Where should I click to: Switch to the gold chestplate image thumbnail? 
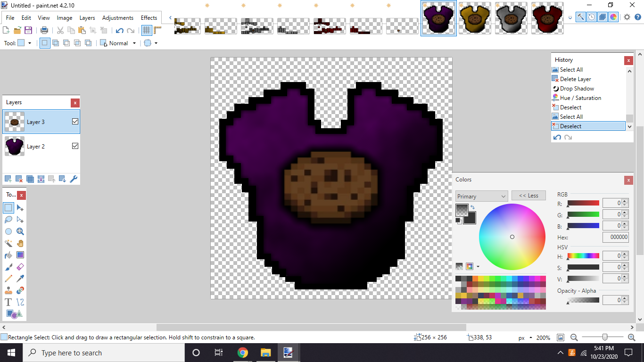tap(475, 18)
